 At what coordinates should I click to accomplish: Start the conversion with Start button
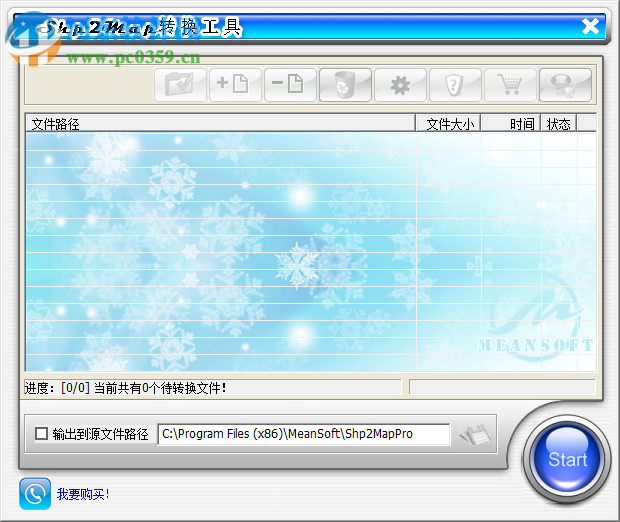coord(567,459)
